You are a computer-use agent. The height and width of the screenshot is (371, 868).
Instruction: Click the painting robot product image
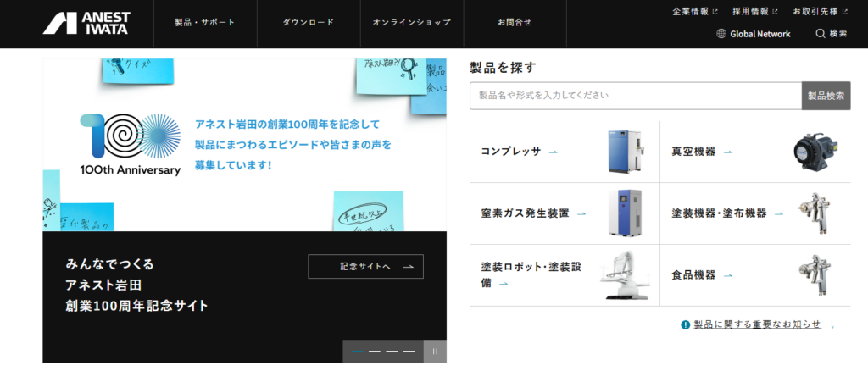623,275
